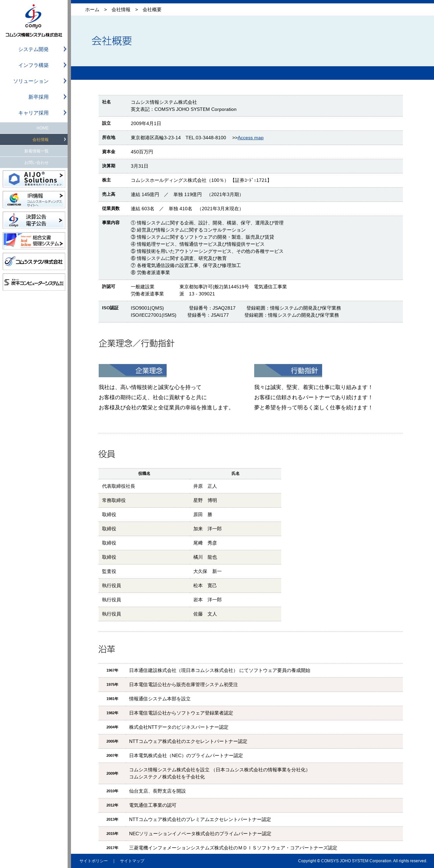
Task: Click the 1967年 history row
Action: [251, 670]
